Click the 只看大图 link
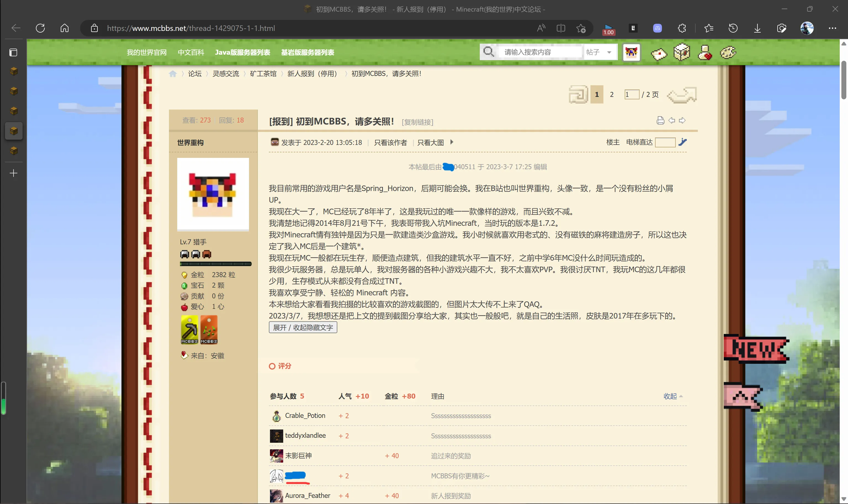The width and height of the screenshot is (848, 504). click(431, 142)
